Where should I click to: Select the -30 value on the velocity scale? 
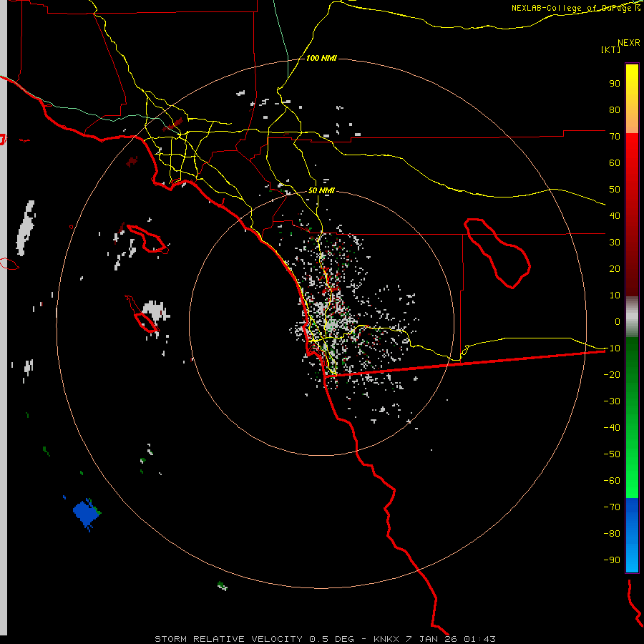tap(612, 401)
